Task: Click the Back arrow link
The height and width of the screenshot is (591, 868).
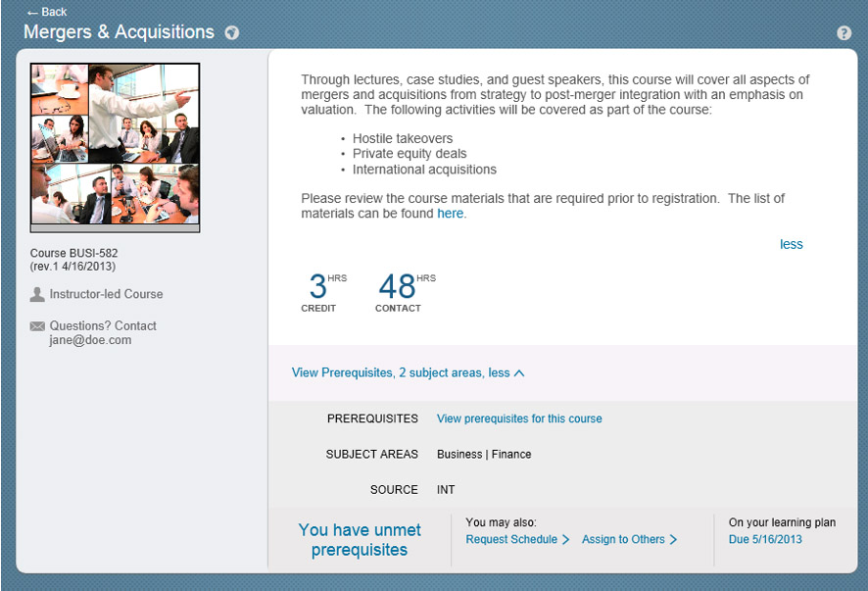Action: (46, 12)
